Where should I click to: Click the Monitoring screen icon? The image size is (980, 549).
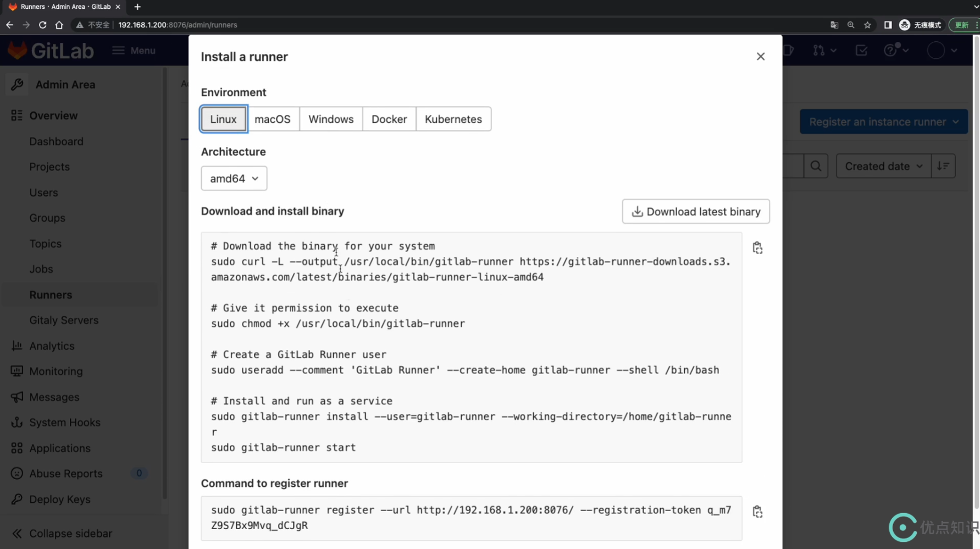17,371
